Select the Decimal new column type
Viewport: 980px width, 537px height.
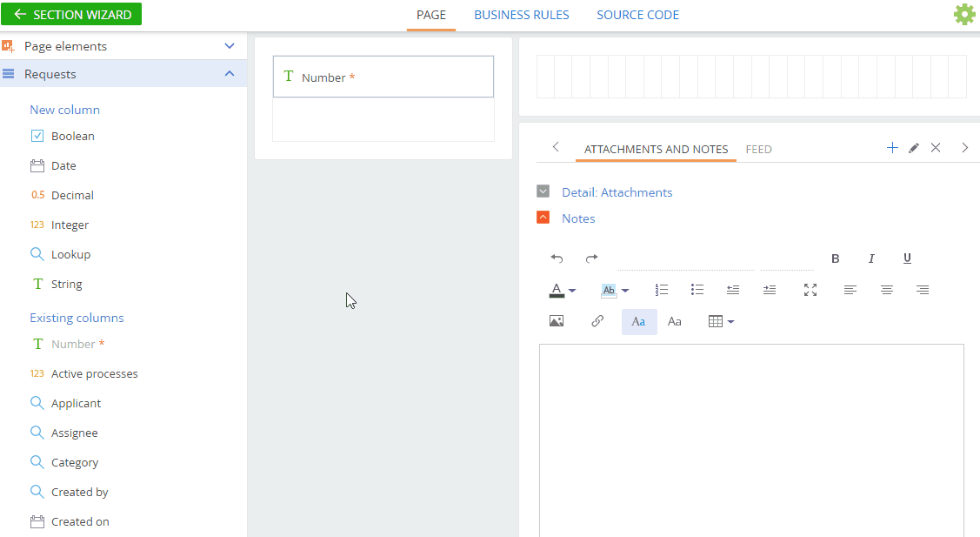63,195
